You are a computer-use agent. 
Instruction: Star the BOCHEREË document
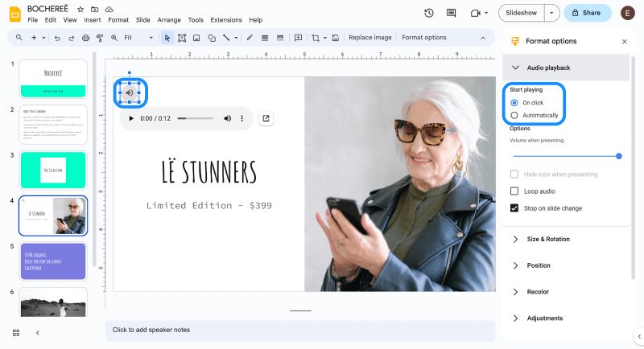(80, 9)
